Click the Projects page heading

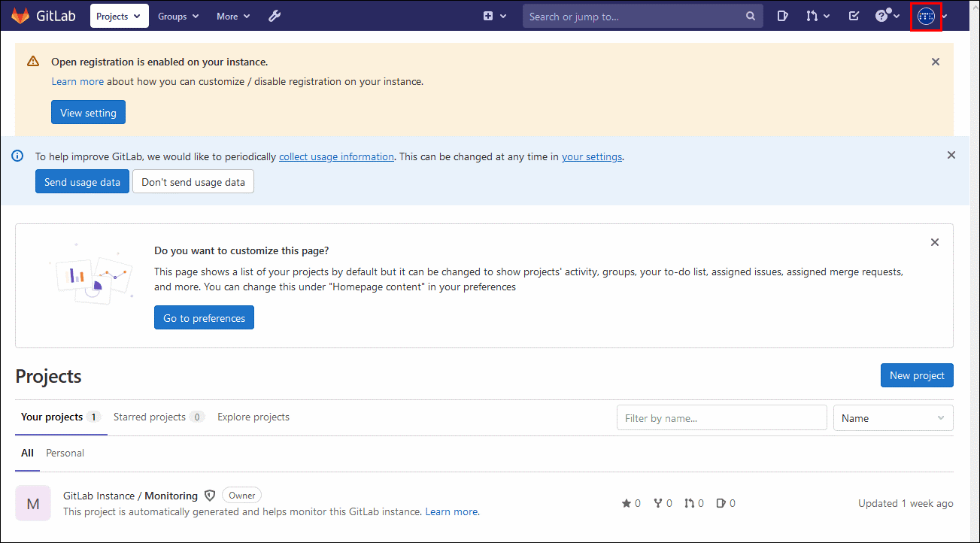48,376
